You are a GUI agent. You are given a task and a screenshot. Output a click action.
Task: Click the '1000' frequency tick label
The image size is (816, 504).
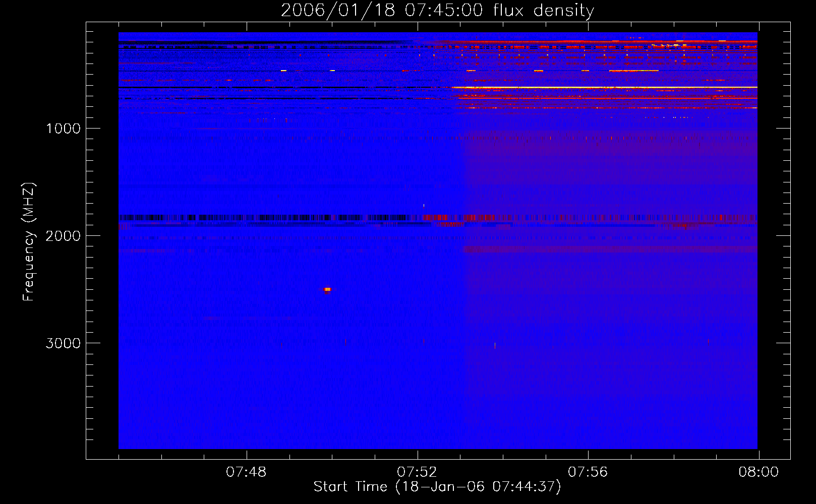pos(63,129)
